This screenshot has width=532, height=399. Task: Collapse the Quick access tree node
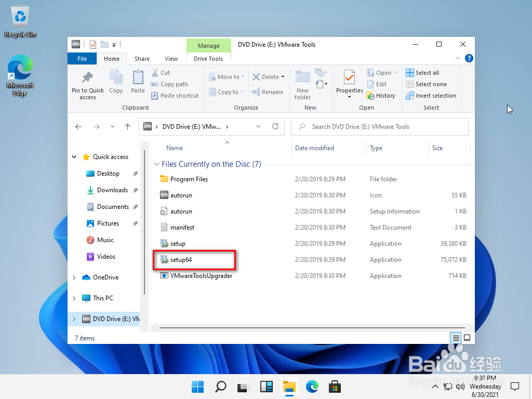pyautogui.click(x=74, y=157)
